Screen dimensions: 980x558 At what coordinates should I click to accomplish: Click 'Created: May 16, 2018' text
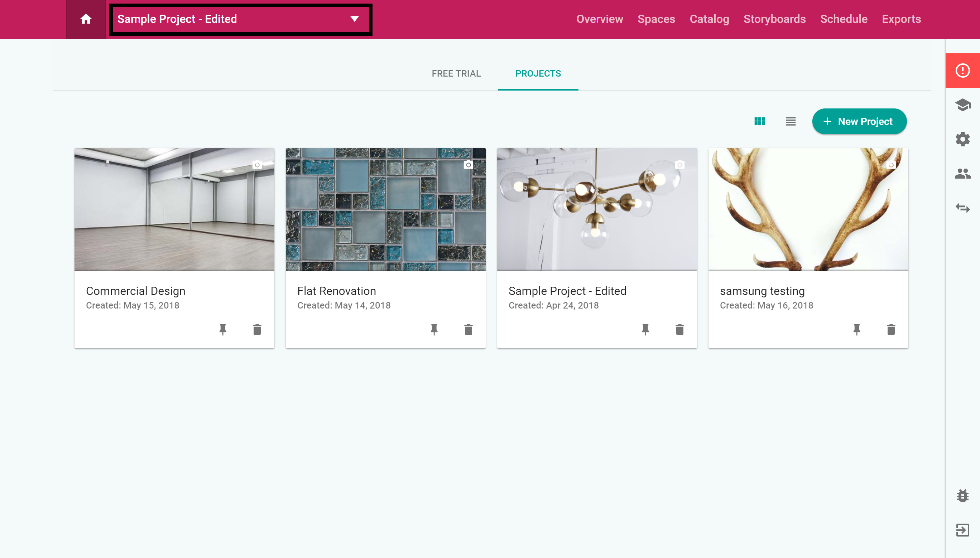point(767,305)
